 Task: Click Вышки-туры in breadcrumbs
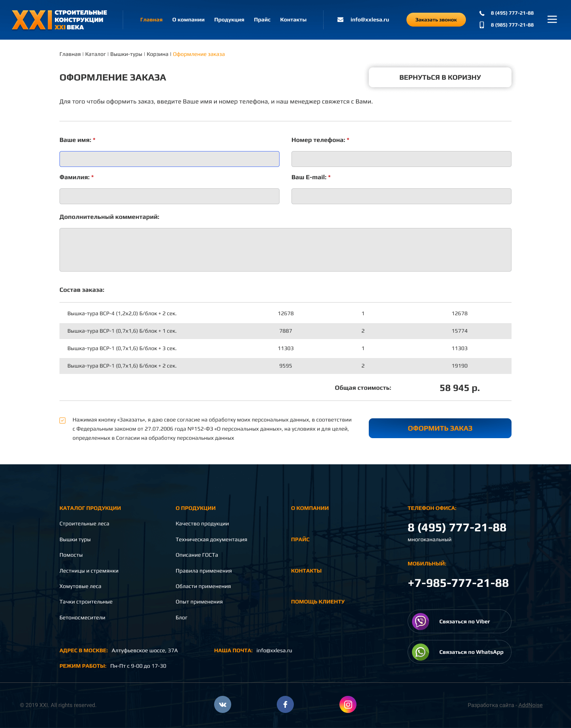pos(126,54)
